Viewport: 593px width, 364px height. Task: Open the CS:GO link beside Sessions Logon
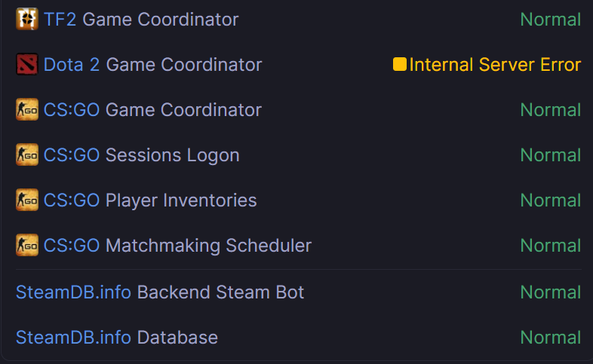(x=72, y=155)
